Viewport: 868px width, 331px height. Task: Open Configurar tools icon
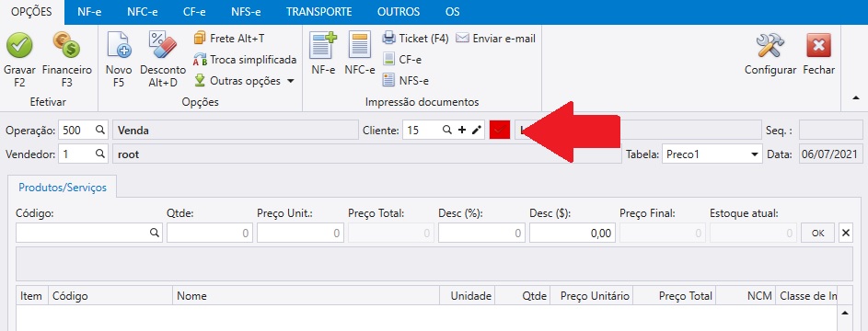(x=770, y=45)
